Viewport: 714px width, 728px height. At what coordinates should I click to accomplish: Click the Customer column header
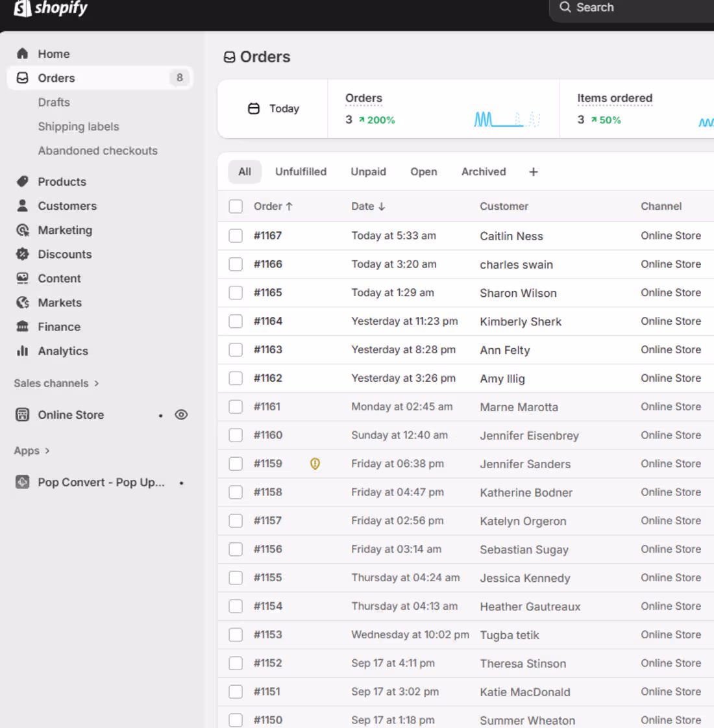click(x=504, y=206)
